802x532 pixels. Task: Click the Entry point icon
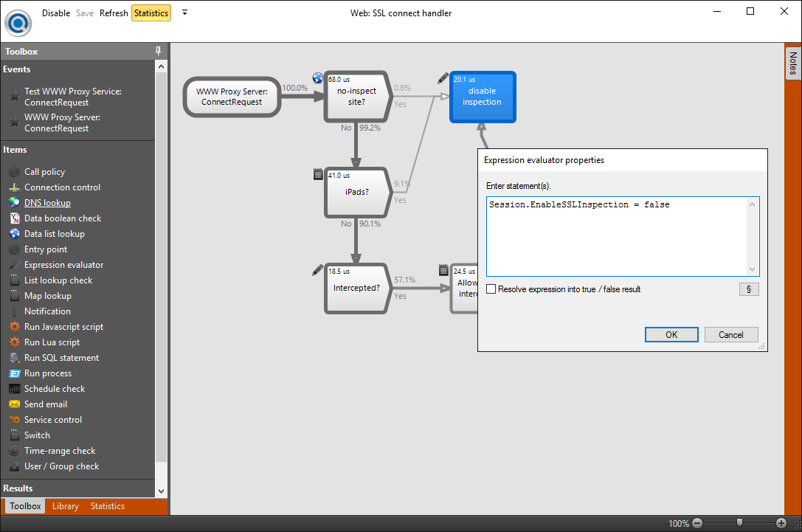tap(14, 249)
